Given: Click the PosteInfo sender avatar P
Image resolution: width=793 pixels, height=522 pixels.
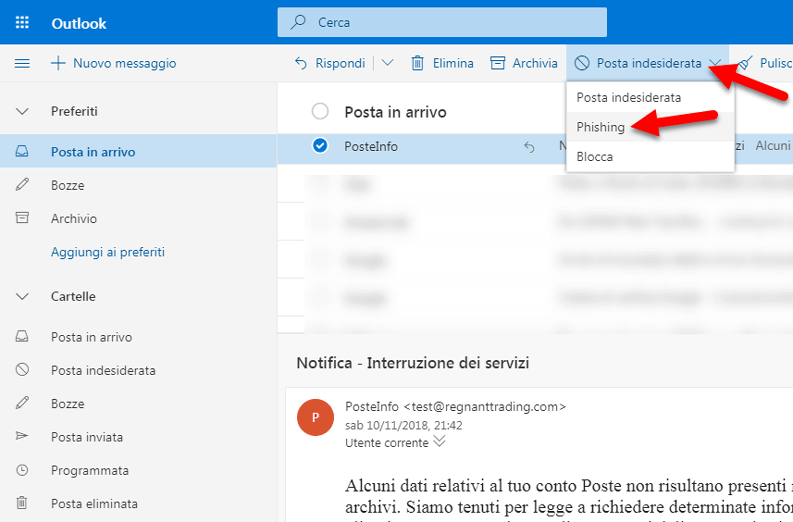Looking at the screenshot, I should [315, 417].
